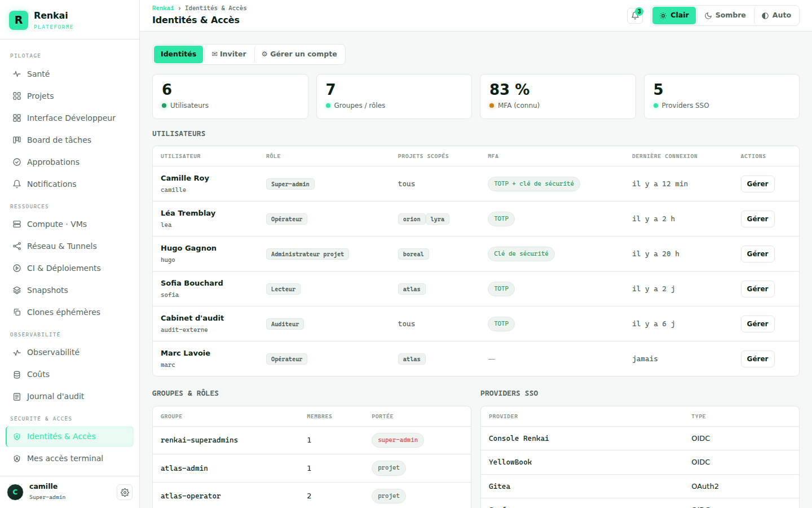
Task: Click the 'lyra' project tag
Action: pyautogui.click(x=438, y=219)
